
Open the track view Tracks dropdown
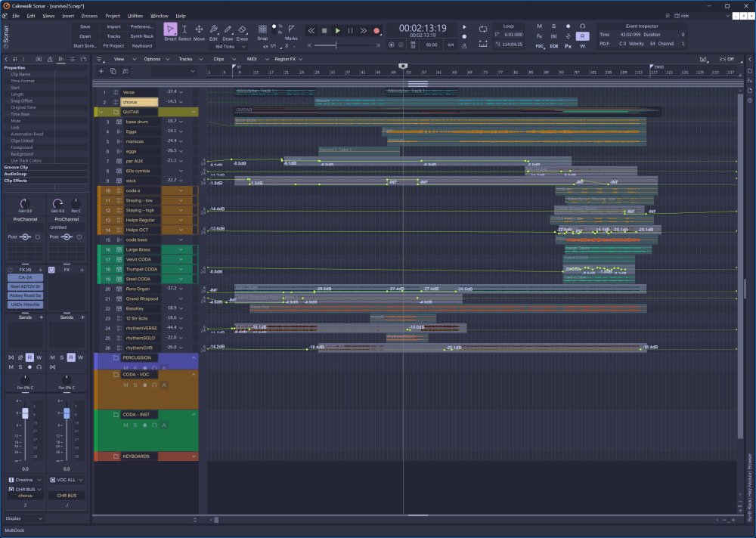191,59
